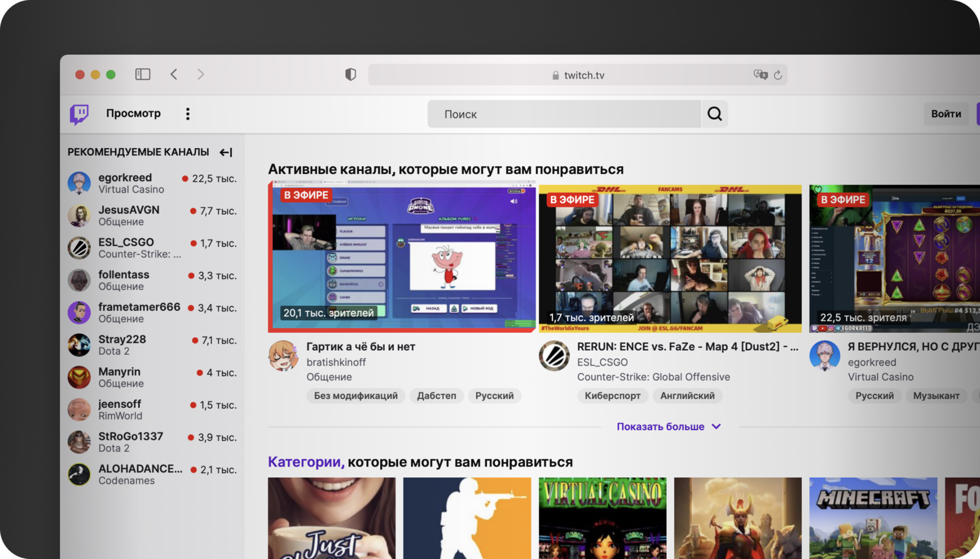980x559 pixels.
Task: Expand the Показать больше section
Action: click(668, 427)
